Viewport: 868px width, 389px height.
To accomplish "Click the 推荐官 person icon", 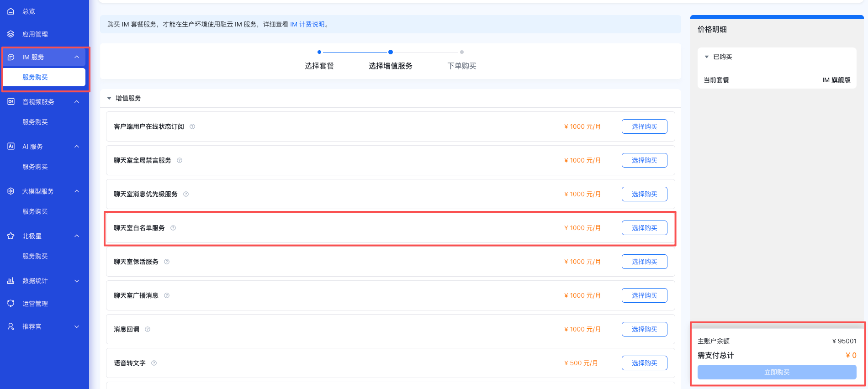I will pyautogui.click(x=11, y=326).
